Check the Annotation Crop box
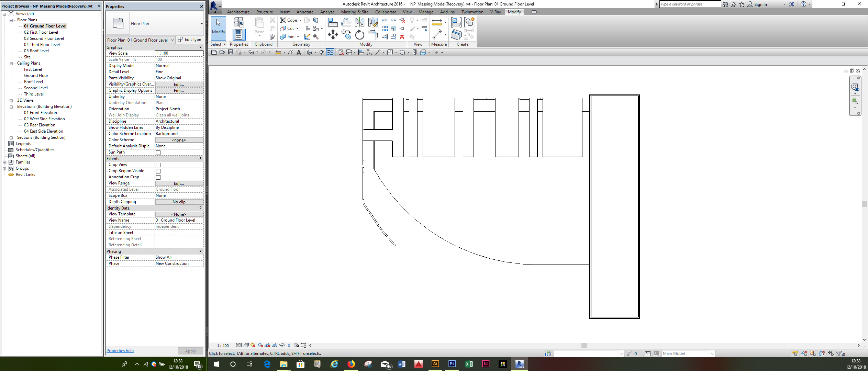 coord(158,177)
